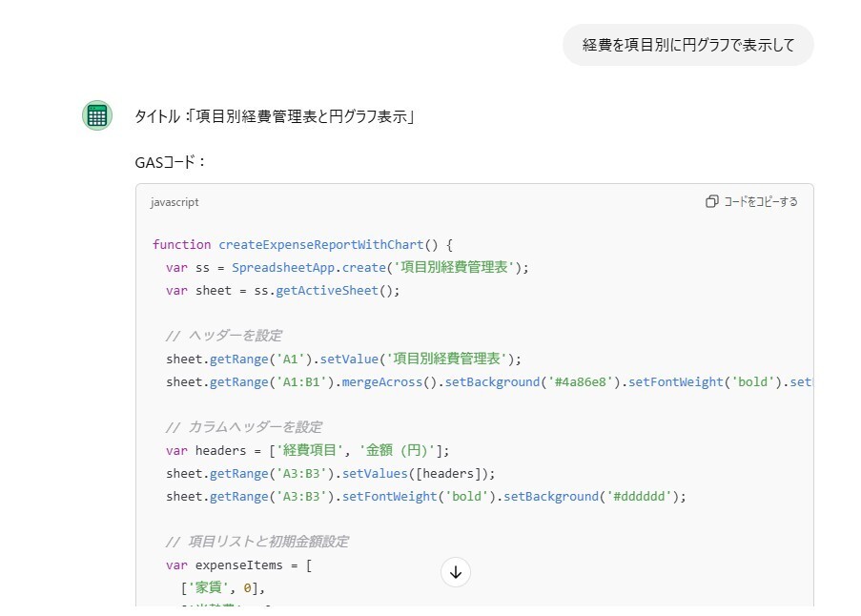The height and width of the screenshot is (616, 861).
Task: Click setValue in the A1 line
Action: pyautogui.click(x=349, y=359)
